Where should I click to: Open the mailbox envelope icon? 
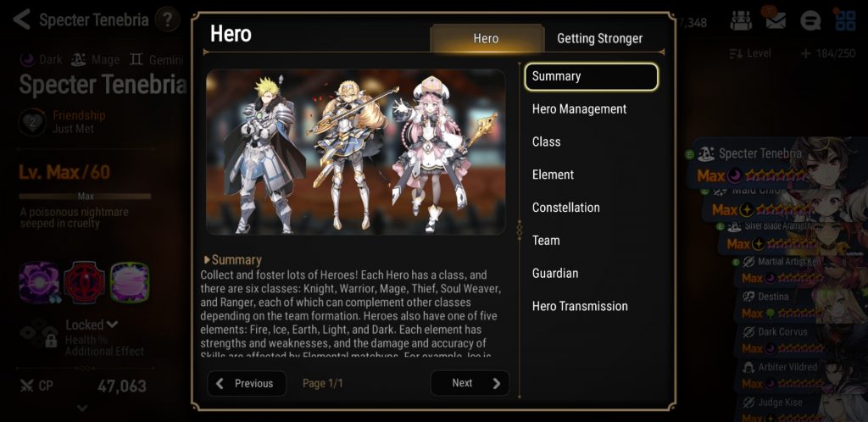tap(776, 20)
